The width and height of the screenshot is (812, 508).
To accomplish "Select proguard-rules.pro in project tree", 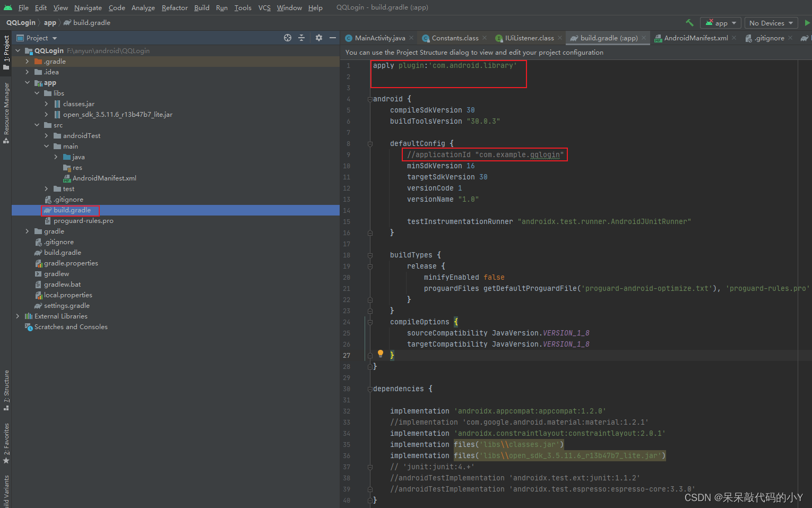I will click(83, 221).
